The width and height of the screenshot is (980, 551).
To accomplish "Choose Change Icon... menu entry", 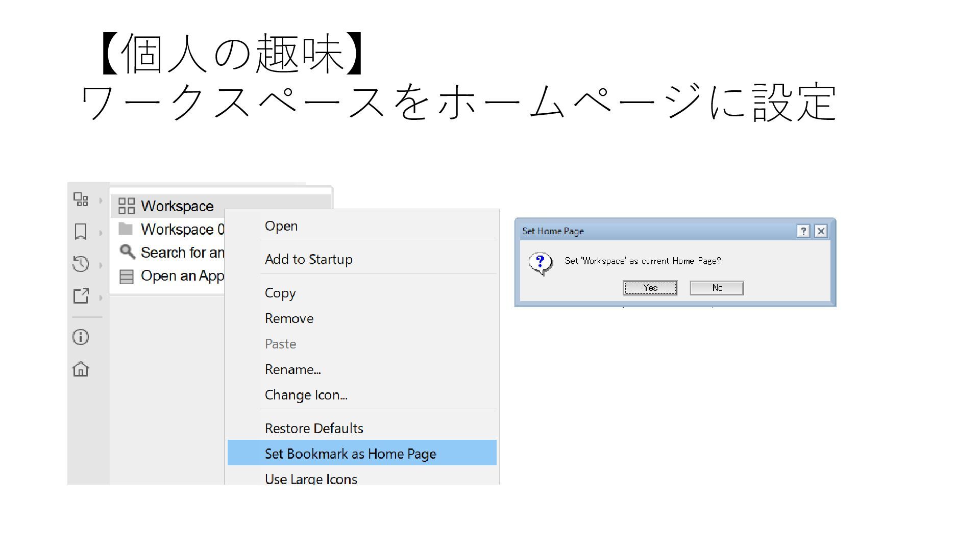I will pos(306,395).
